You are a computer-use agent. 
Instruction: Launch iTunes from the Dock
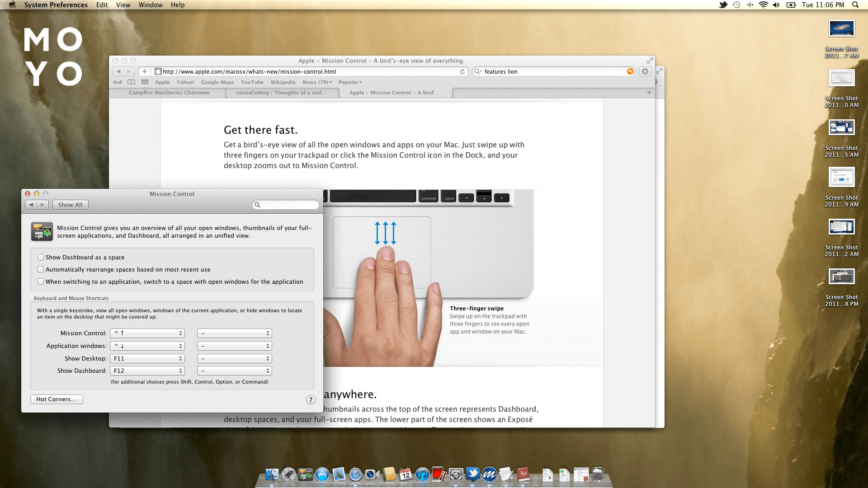[422, 474]
